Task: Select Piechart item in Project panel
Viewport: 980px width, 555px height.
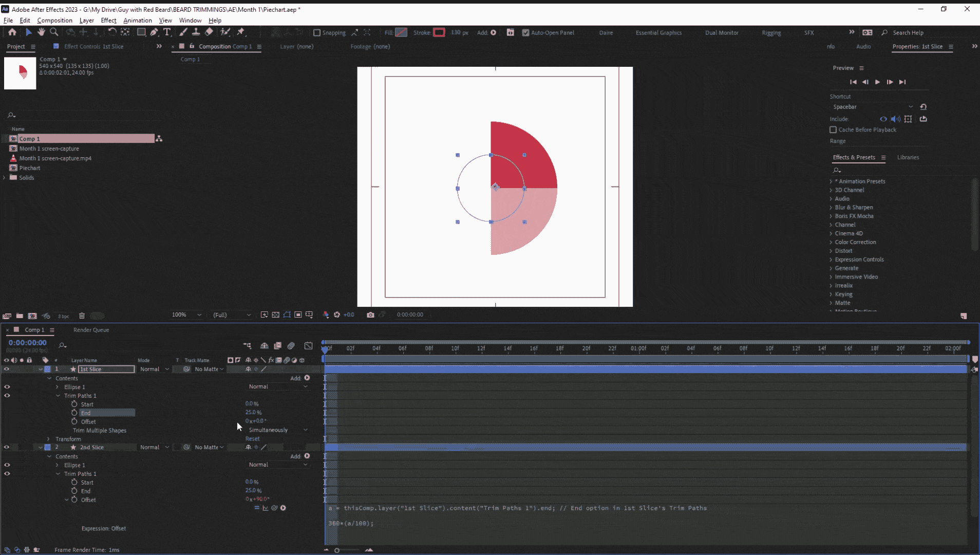Action: coord(29,168)
